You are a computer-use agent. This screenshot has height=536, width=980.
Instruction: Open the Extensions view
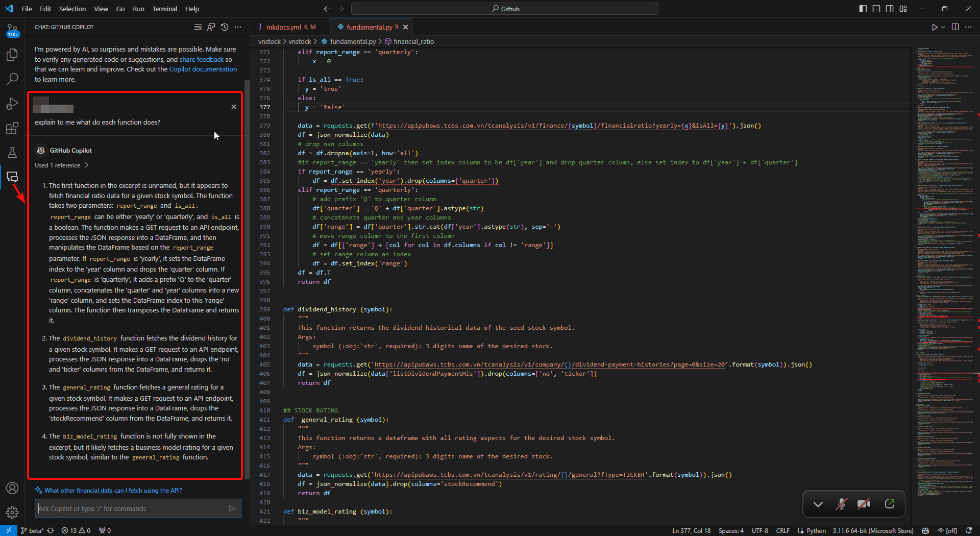(x=12, y=128)
